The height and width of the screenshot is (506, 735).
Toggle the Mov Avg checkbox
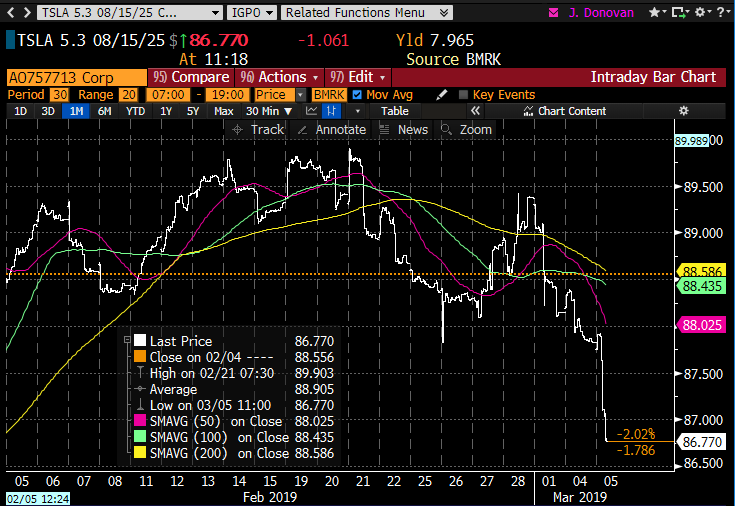tap(357, 95)
